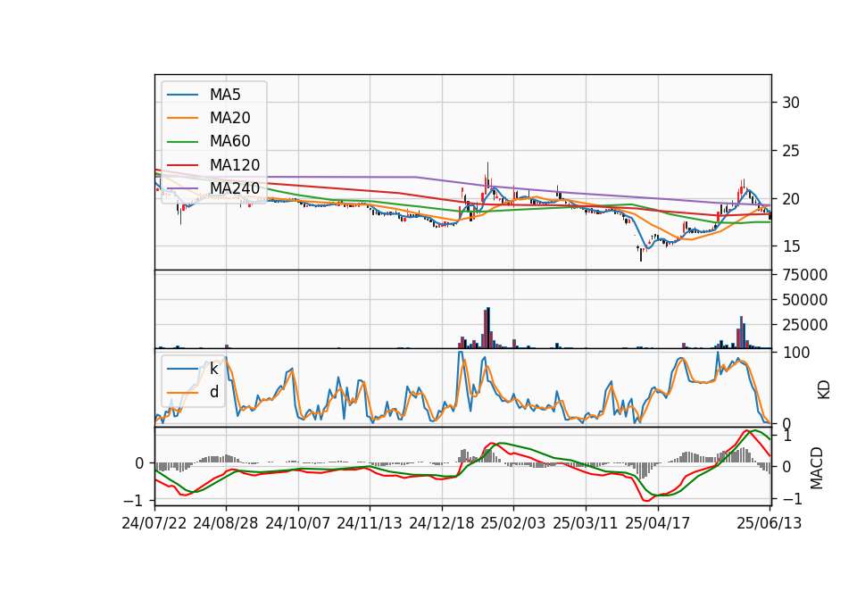Image resolution: width=857 pixels, height=616 pixels.
Task: Click the orange MA20 legend line sample
Action: point(182,119)
